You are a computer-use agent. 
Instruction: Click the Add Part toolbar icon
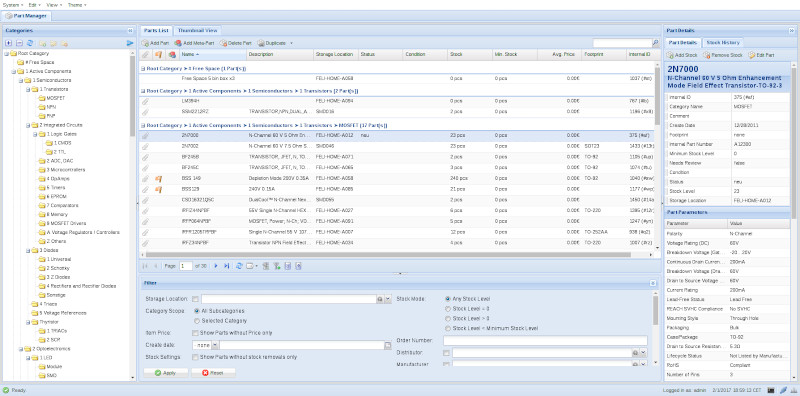pyautogui.click(x=145, y=43)
